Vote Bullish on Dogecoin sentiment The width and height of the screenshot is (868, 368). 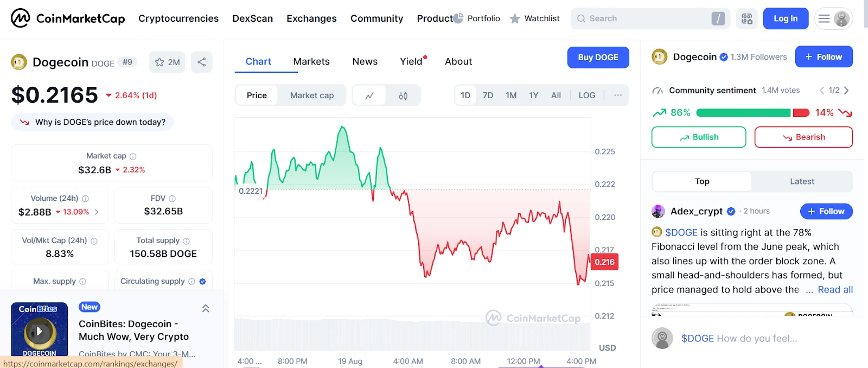point(699,137)
